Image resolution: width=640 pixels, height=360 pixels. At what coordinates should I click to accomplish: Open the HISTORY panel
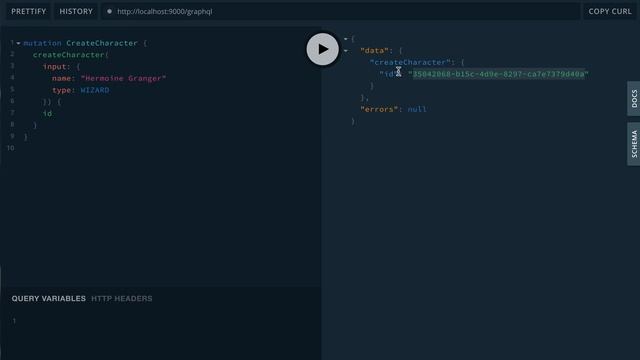76,11
